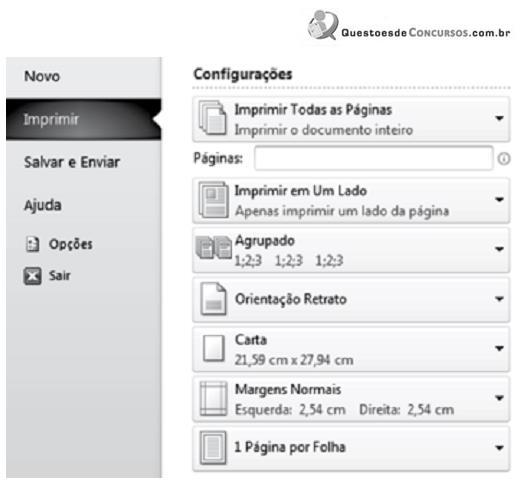Click 'Apenas imprimir um lado da página' text
Image resolution: width=521 pixels, height=480 pixels.
click(x=342, y=211)
